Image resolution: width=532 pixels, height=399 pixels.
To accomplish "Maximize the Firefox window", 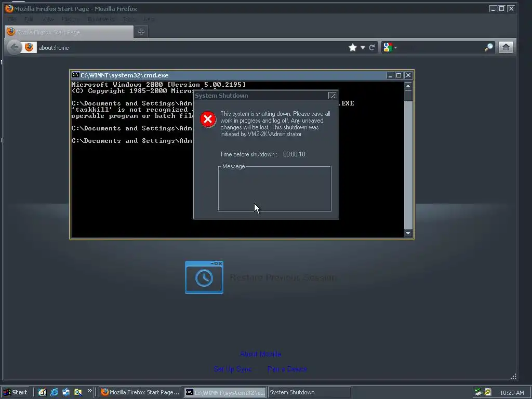I will click(501, 9).
